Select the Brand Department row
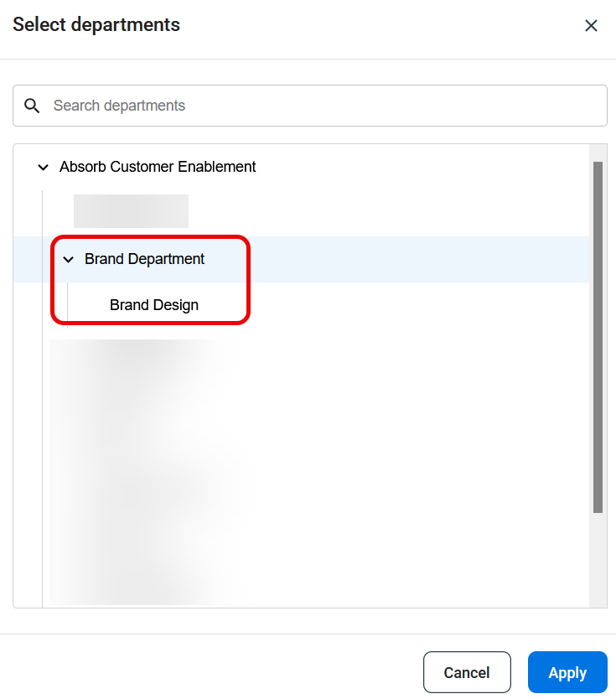This screenshot has width=616, height=699. tap(301, 260)
